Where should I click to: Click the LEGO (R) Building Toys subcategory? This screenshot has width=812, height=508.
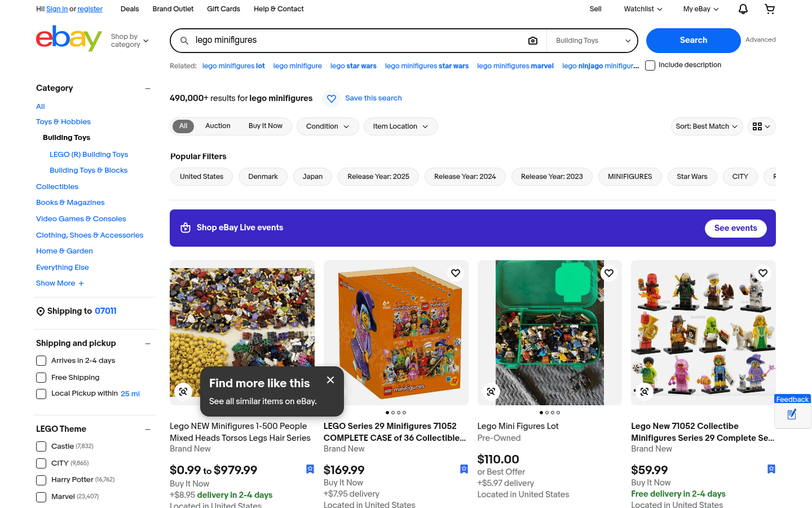tap(89, 155)
